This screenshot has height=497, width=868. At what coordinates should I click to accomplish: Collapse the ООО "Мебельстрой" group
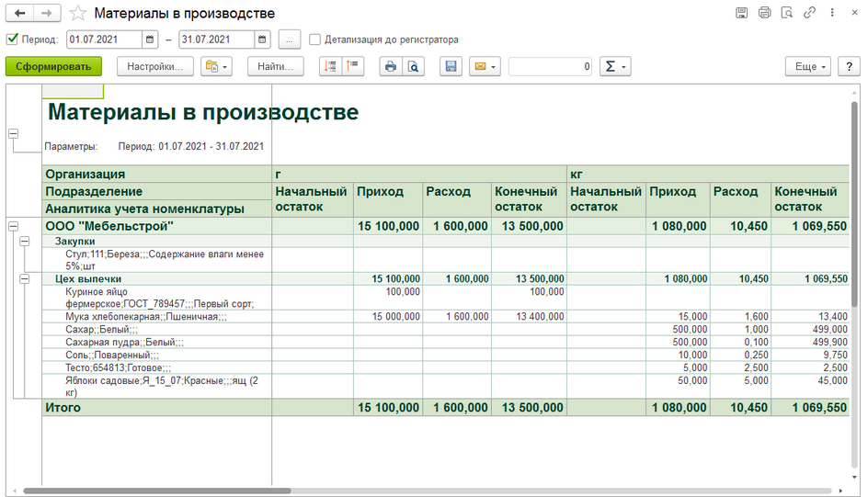[13, 226]
